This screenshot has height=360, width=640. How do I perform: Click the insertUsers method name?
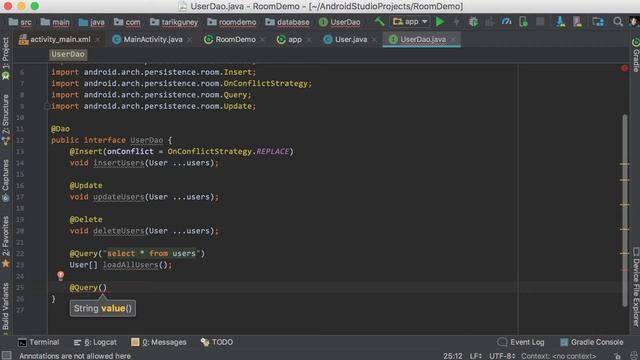tap(118, 163)
